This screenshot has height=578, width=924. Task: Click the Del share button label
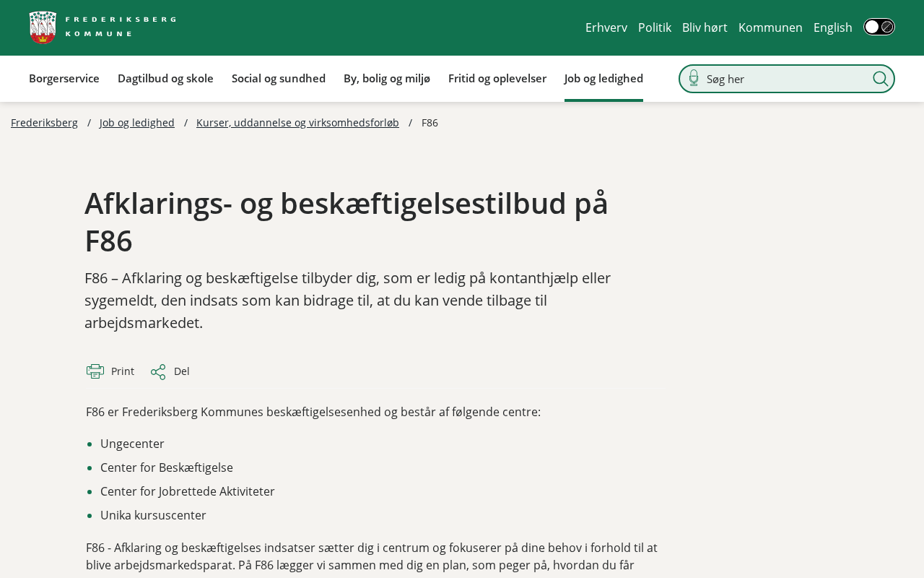[x=182, y=371]
